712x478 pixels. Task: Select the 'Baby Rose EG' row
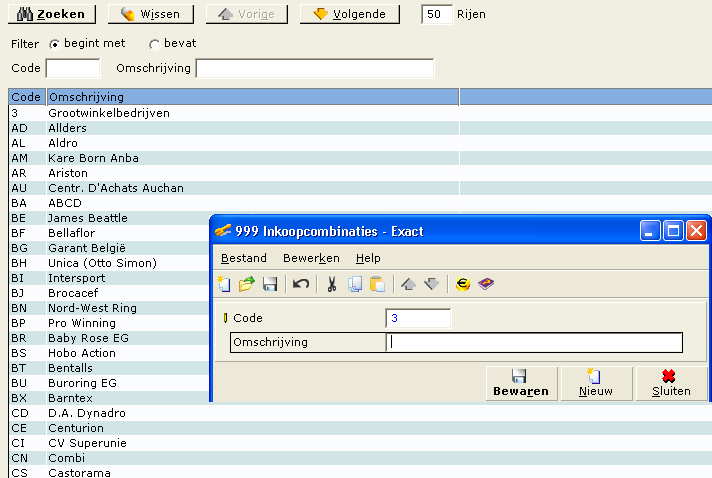[x=109, y=338]
